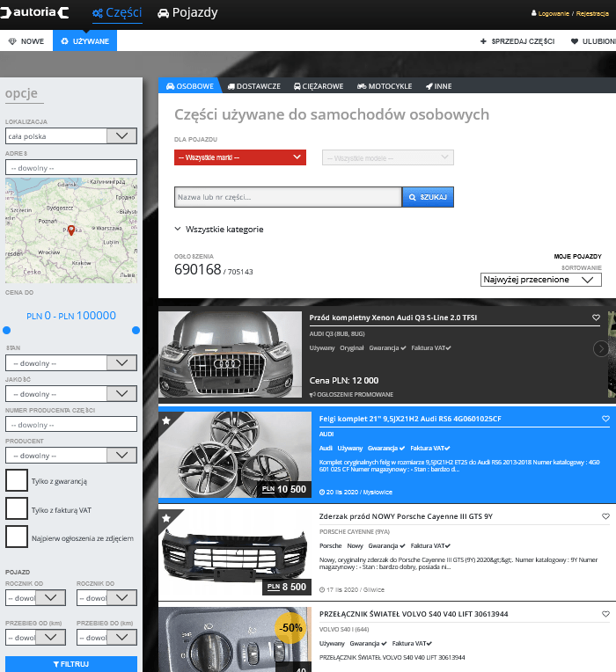
Task: Open the Pojazdy section
Action: (x=187, y=13)
